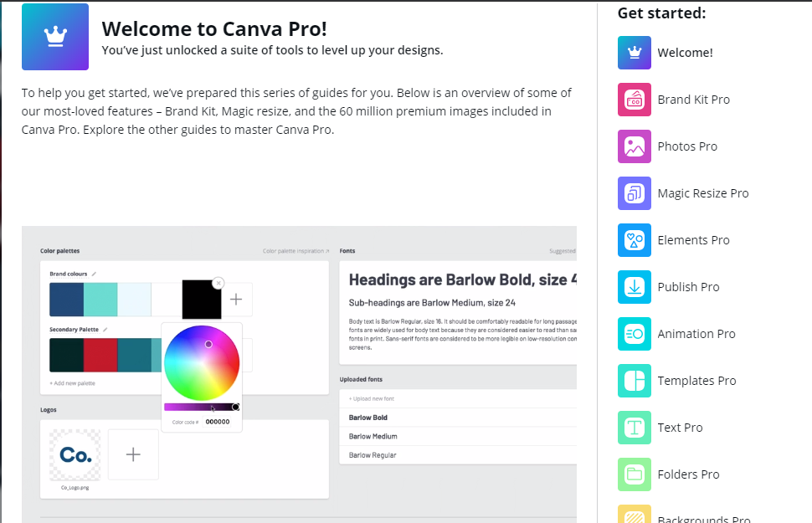This screenshot has height=523, width=812.
Task: Open the Publish Pro download icon
Action: click(634, 287)
